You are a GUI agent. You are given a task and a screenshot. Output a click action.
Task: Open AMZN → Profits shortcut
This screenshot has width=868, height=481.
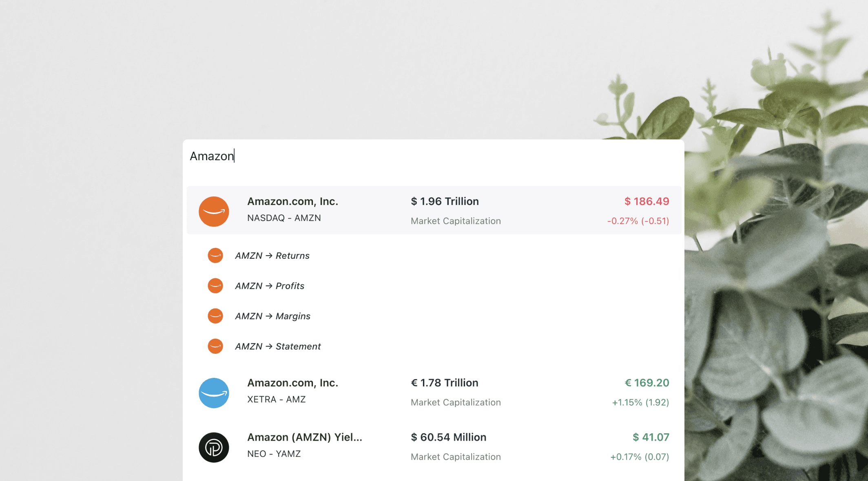pos(270,286)
